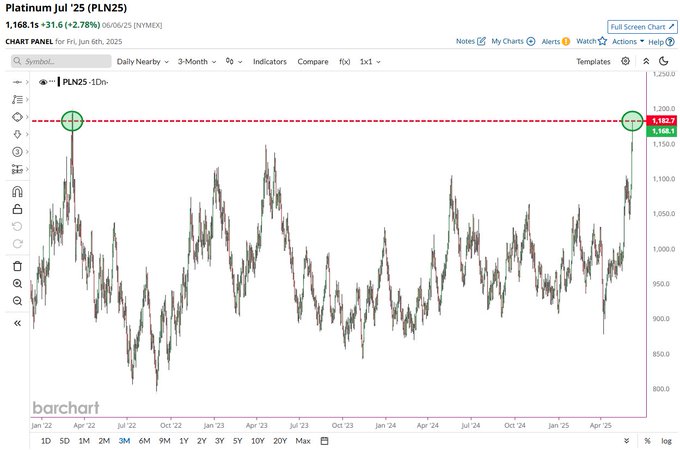The image size is (680, 450).
Task: Select the 1M time range
Action: tap(84, 441)
